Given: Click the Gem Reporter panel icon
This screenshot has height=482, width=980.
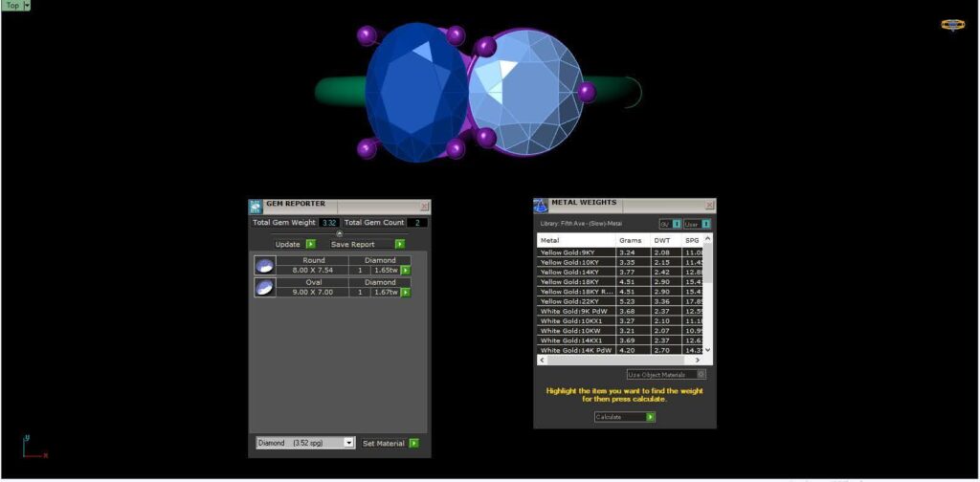Looking at the screenshot, I should click(x=255, y=207).
